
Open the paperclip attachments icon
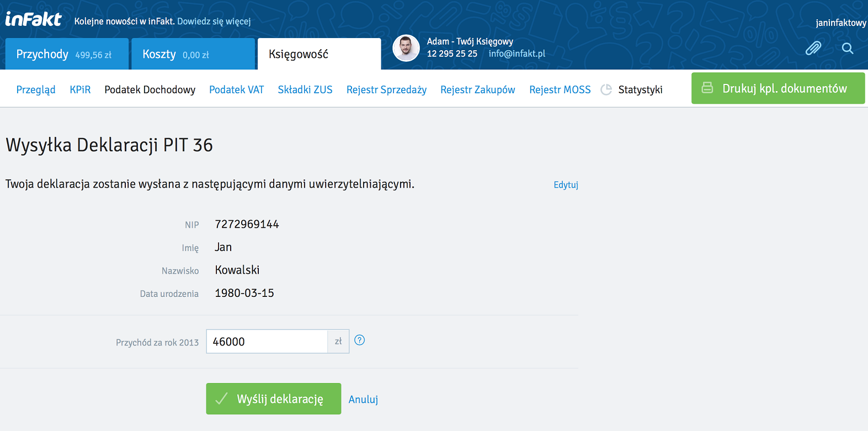(x=813, y=49)
